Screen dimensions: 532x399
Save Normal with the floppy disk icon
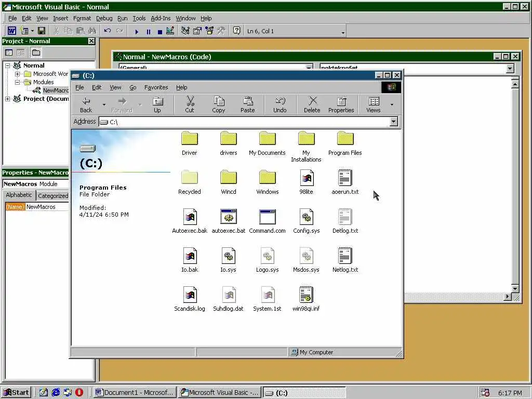tap(42, 31)
